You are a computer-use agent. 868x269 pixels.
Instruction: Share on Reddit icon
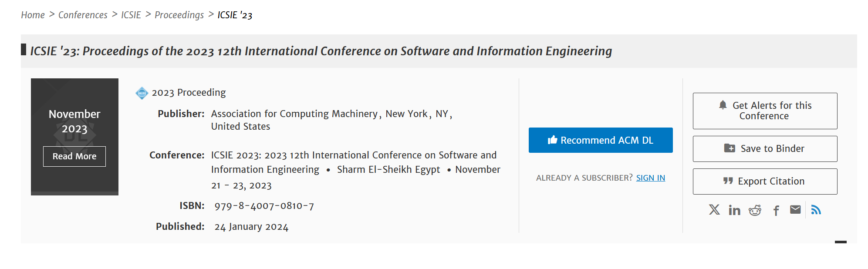755,211
